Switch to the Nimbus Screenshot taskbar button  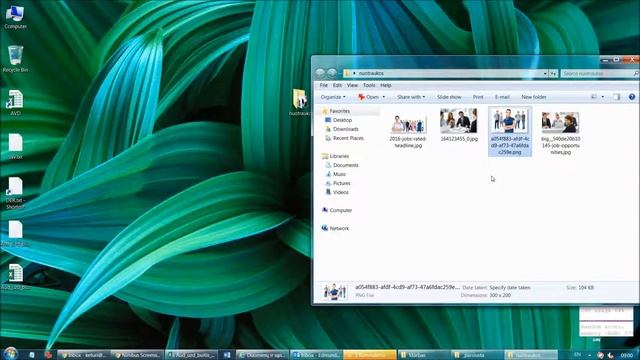137,355
